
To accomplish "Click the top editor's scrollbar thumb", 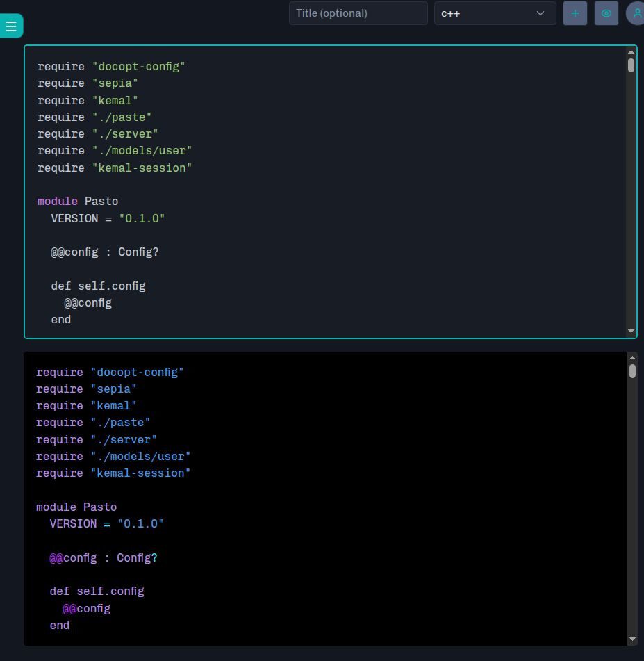I will pos(631,65).
